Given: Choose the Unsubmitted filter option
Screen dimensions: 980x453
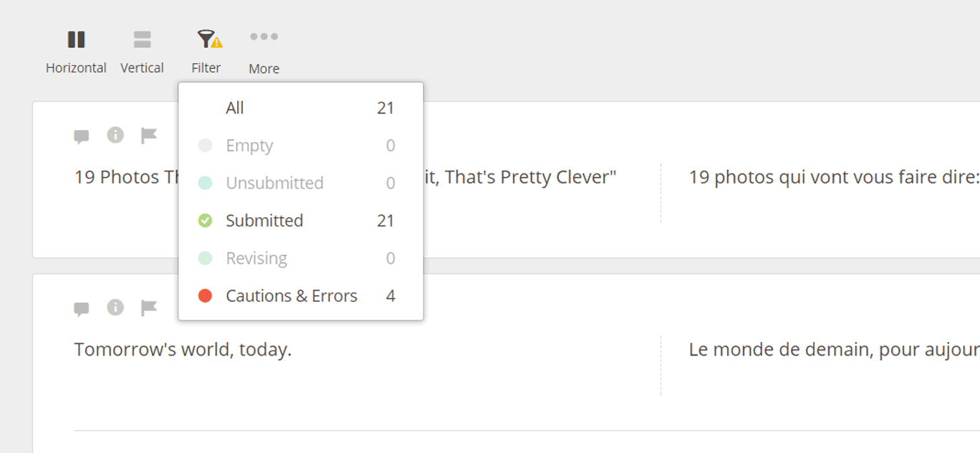Looking at the screenshot, I should click(274, 183).
